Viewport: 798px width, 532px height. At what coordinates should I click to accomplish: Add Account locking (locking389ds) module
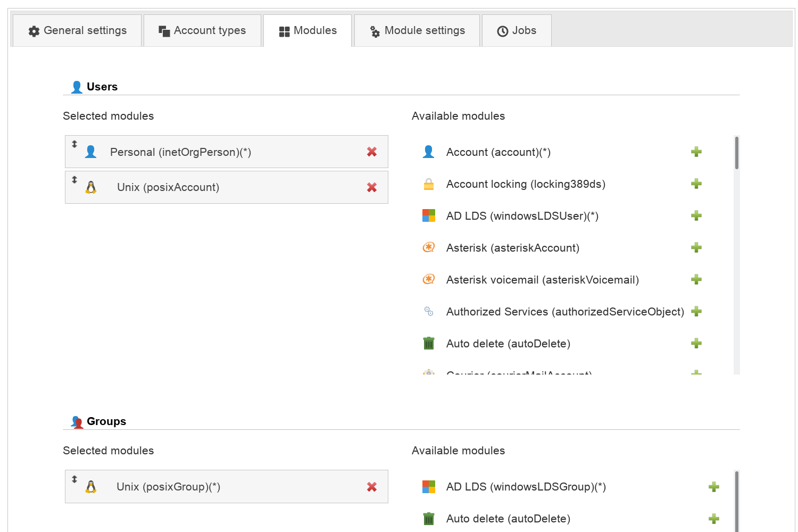[696, 184]
